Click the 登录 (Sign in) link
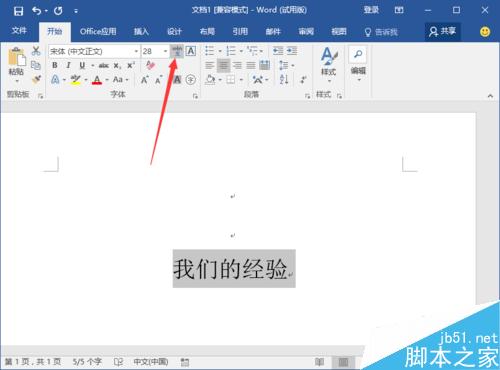Image resolution: width=500 pixels, height=370 pixels. 371,10
